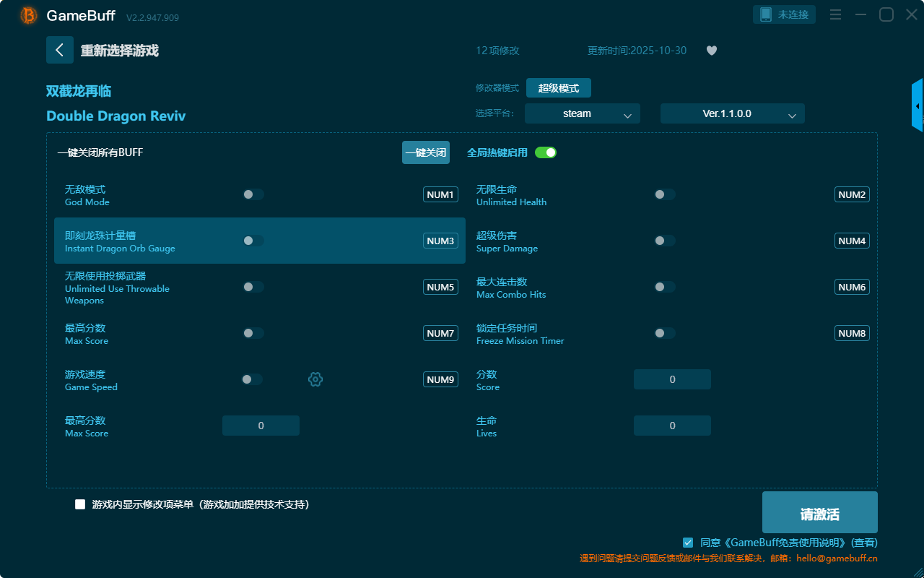The height and width of the screenshot is (578, 924).
Task: Click the GameBuff logo icon
Action: pos(29,16)
